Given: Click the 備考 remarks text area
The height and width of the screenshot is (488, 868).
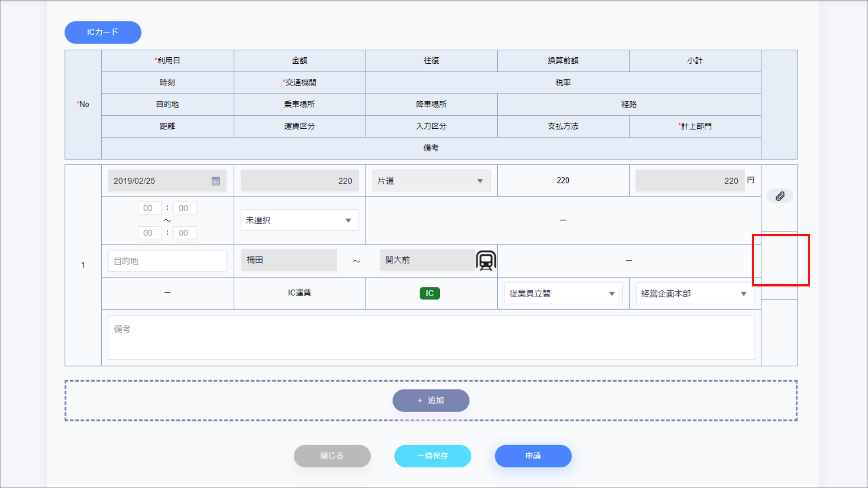Looking at the screenshot, I should coord(429,338).
